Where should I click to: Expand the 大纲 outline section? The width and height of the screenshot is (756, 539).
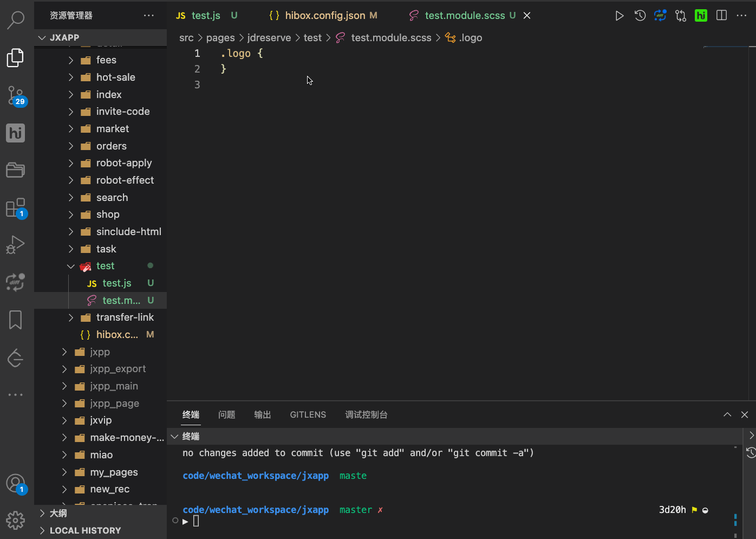[100, 513]
